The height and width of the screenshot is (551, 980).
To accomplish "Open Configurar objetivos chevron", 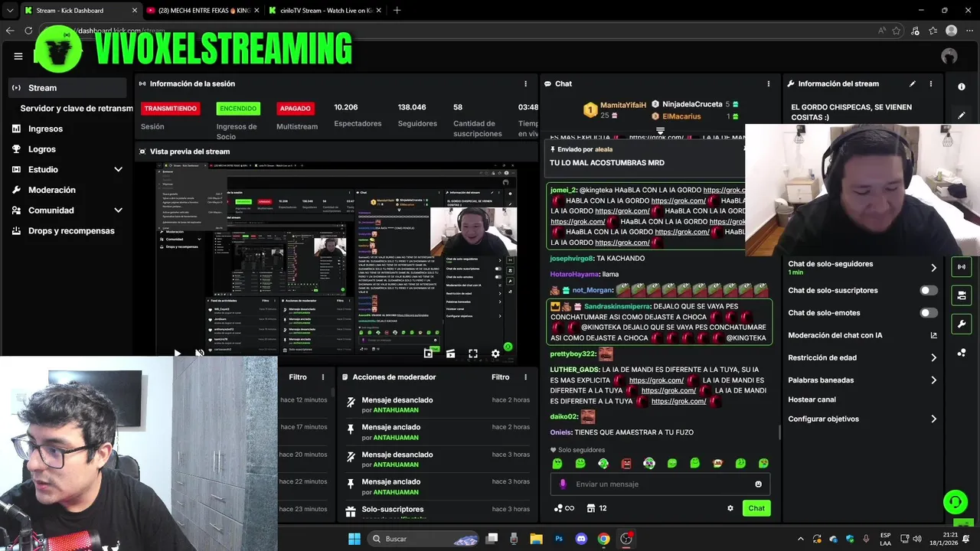I will point(933,419).
